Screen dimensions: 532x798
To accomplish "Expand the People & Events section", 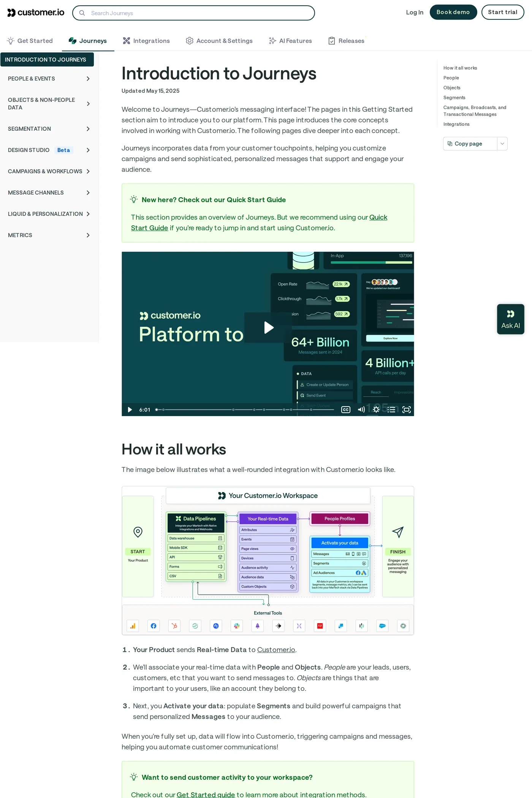I will pos(88,79).
